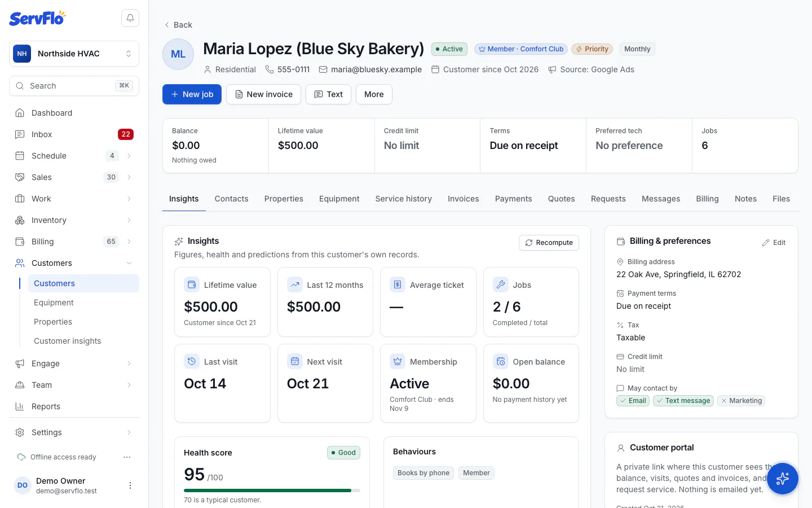Open the Demo Owner account options menu
Viewport: 812px width, 508px height.
130,485
